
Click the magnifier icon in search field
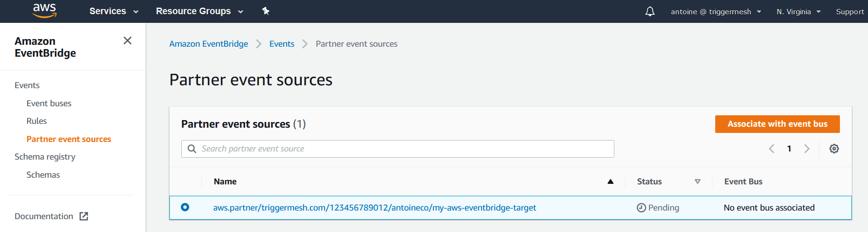192,149
